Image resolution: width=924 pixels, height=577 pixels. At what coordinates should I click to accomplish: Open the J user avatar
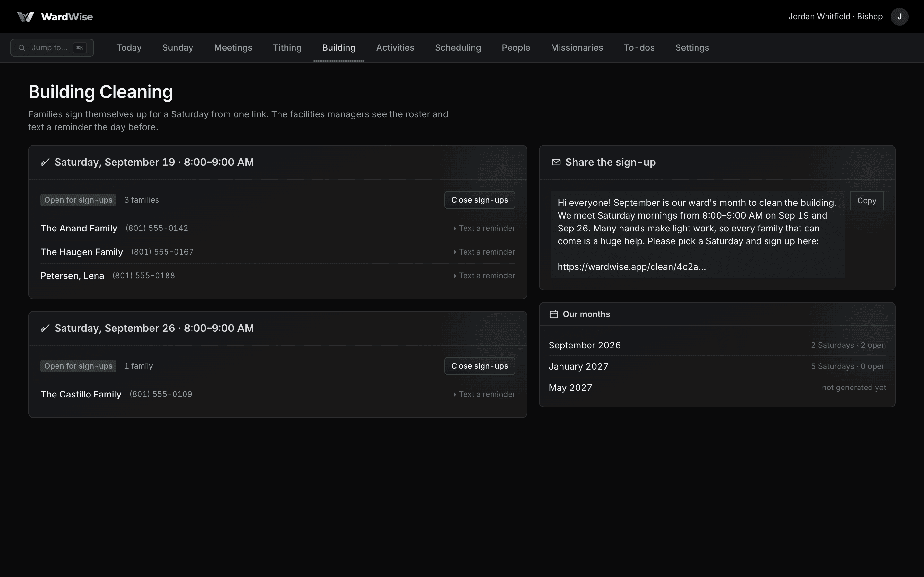pos(899,16)
